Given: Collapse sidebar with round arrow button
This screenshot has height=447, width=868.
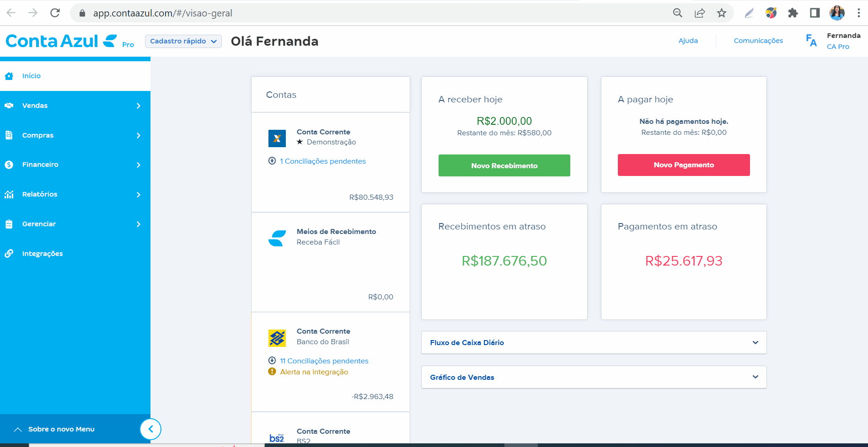Looking at the screenshot, I should (x=150, y=429).
